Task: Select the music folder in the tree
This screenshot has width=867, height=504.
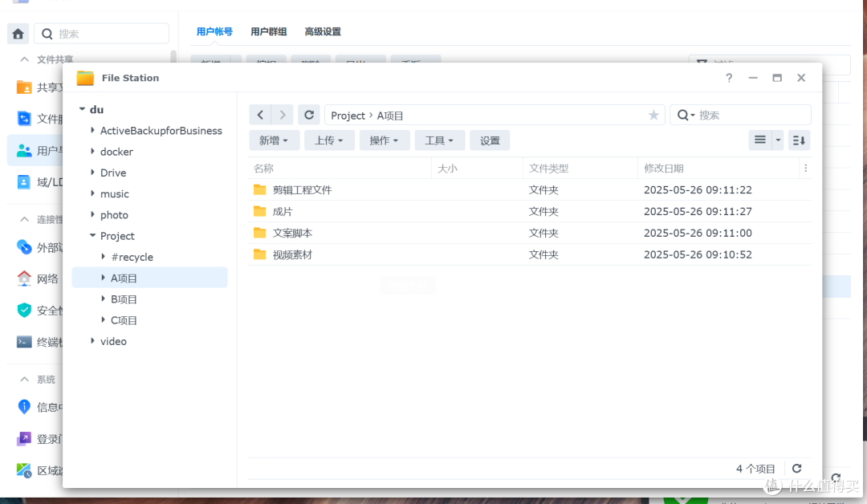Action: 115,193
